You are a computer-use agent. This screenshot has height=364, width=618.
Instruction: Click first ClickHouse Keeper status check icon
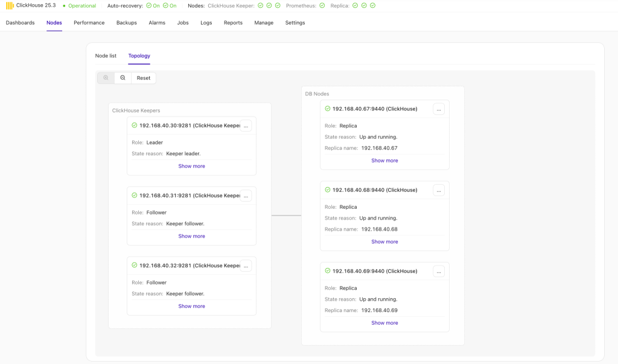261,5
